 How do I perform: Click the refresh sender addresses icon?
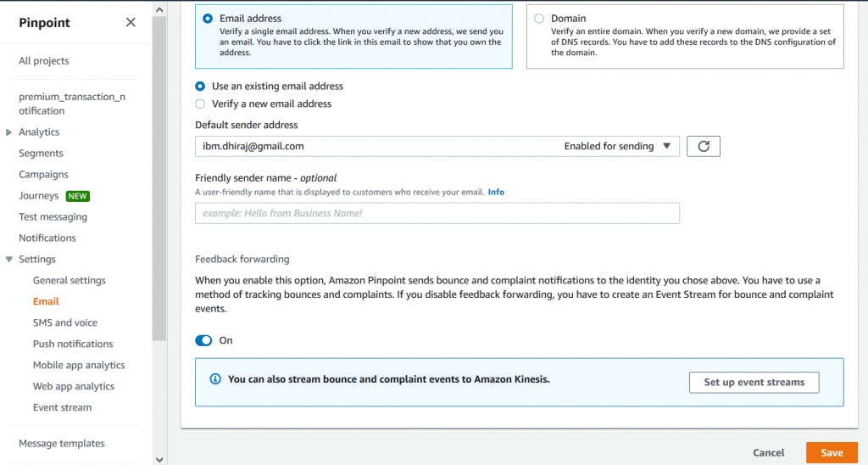pyautogui.click(x=703, y=146)
